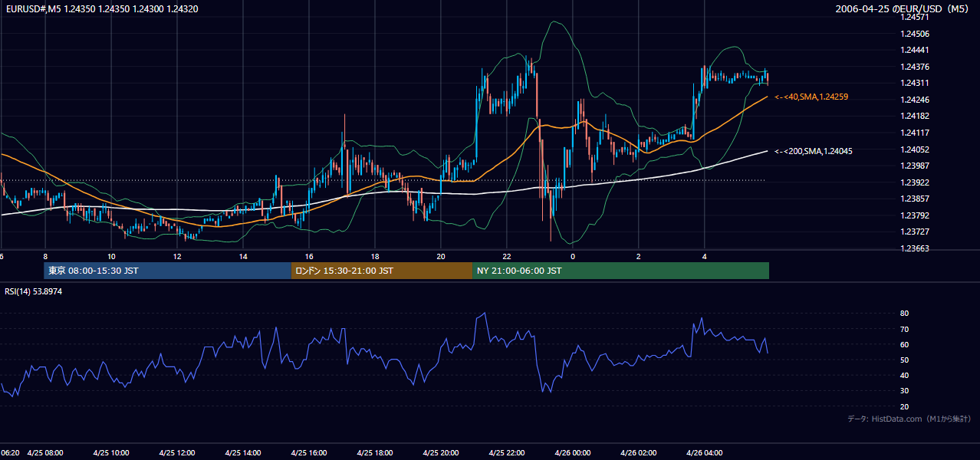Click the 200 SMA 1.24045 label

813,151
